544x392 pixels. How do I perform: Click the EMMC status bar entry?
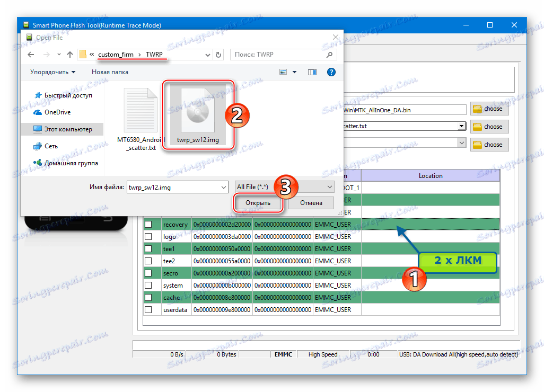point(283,354)
